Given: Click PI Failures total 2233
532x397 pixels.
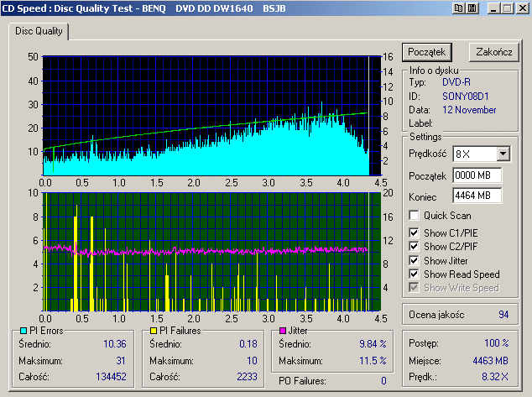Looking at the screenshot, I should pos(247,377).
